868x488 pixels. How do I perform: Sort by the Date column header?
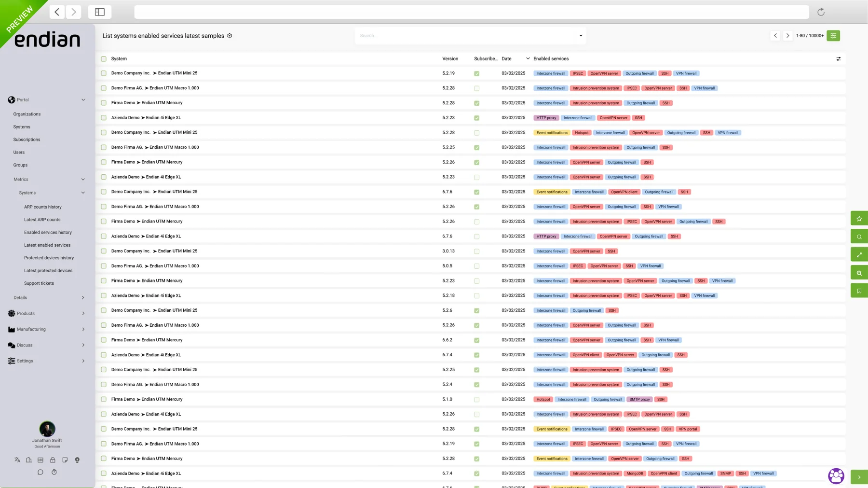point(506,59)
